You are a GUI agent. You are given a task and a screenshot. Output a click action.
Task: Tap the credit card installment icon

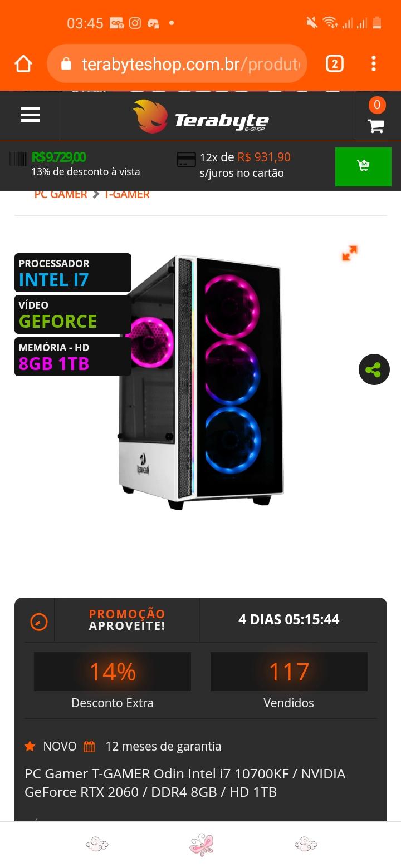tap(186, 160)
